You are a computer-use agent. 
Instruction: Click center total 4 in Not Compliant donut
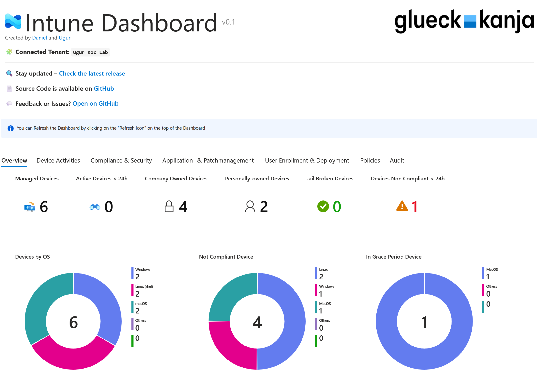tap(257, 322)
